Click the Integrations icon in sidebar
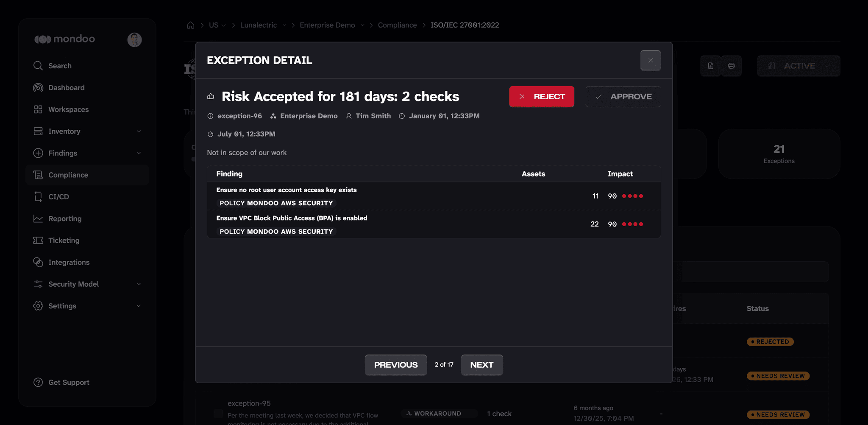The width and height of the screenshot is (868, 425). pos(38,262)
